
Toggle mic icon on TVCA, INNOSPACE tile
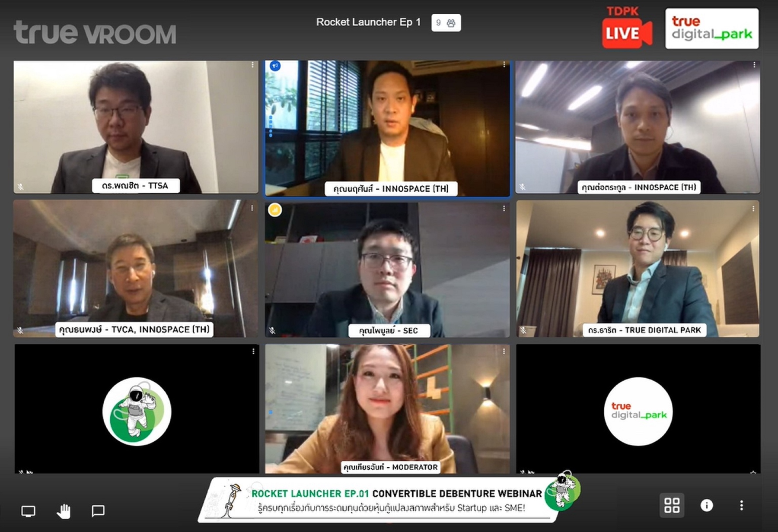tap(20, 331)
